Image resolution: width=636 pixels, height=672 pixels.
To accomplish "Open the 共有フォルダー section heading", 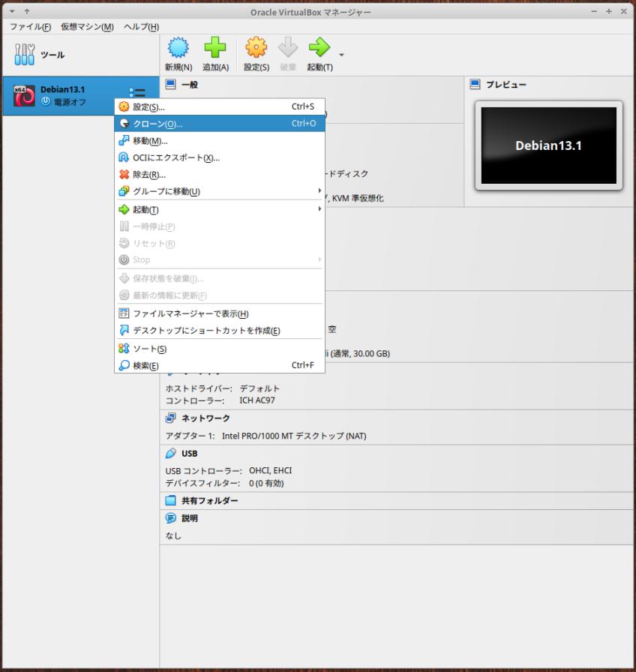I will click(x=209, y=500).
